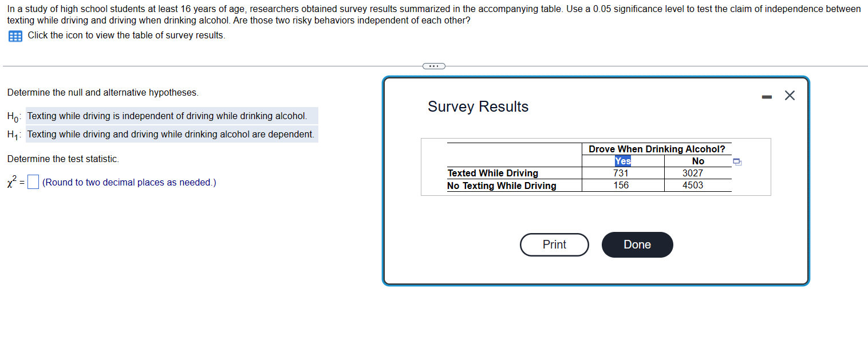Viewport: 868px width, 347px height.
Task: Click the chi-square answer input box
Action: [33, 182]
